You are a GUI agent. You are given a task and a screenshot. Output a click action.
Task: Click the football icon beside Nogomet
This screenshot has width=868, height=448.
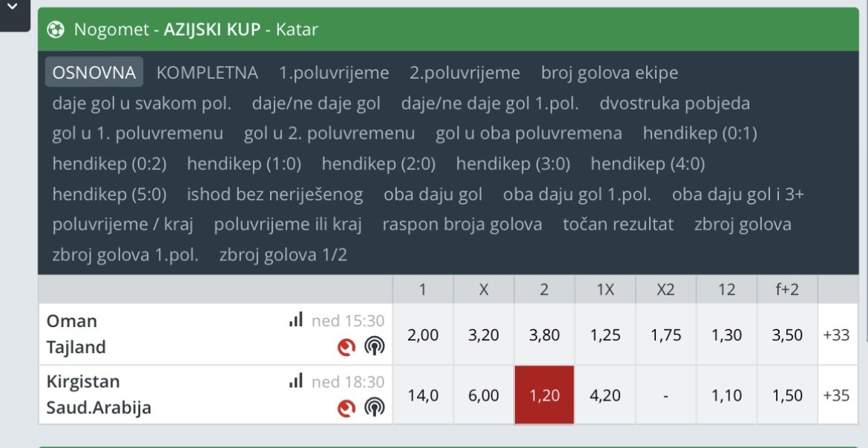pyautogui.click(x=56, y=30)
